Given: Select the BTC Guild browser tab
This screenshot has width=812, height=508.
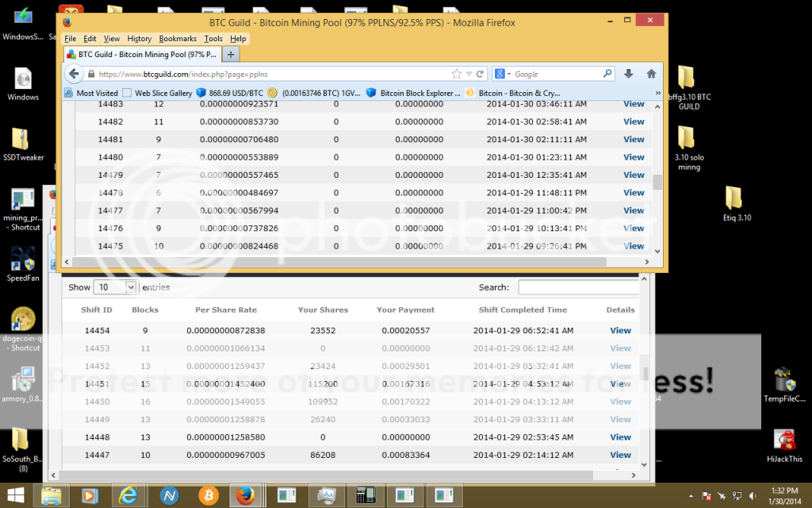Looking at the screenshot, I should click(143, 55).
